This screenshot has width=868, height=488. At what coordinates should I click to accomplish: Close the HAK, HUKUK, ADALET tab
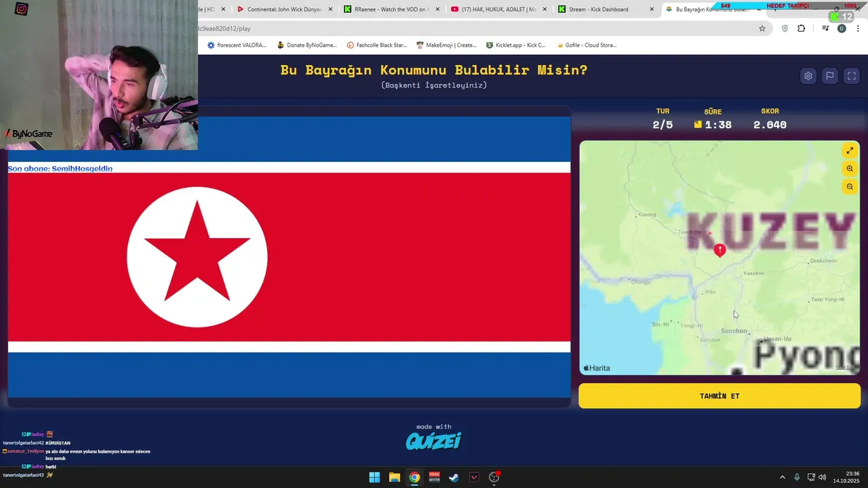pyautogui.click(x=545, y=9)
